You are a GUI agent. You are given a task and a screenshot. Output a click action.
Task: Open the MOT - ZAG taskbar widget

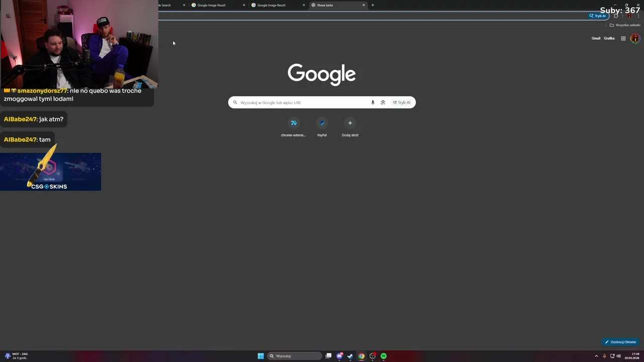[x=16, y=355]
